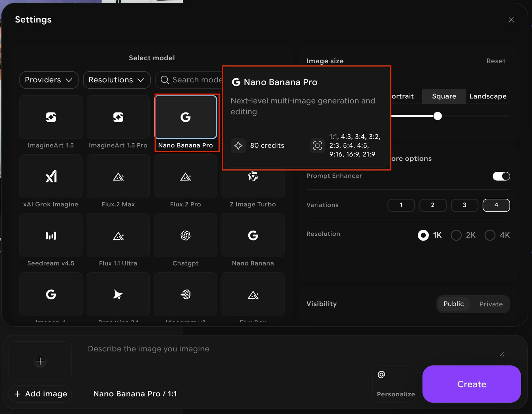The height and width of the screenshot is (414, 532).
Task: Choose the Nano Banana model icon
Action: coord(253,235)
